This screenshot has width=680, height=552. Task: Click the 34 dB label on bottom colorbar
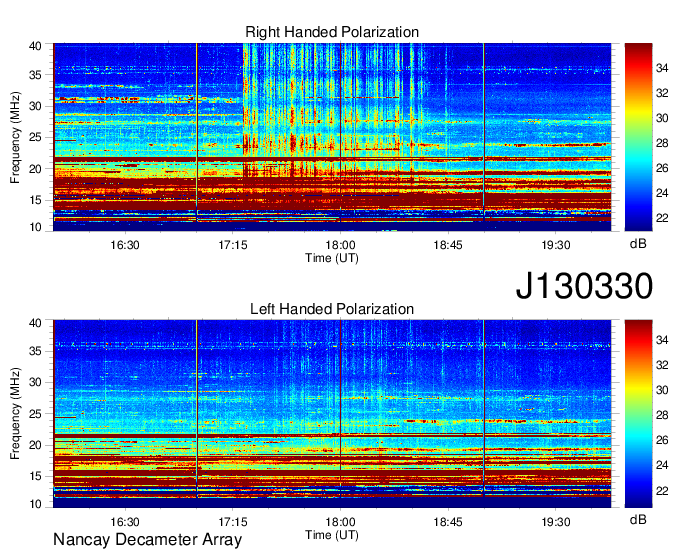click(662, 340)
